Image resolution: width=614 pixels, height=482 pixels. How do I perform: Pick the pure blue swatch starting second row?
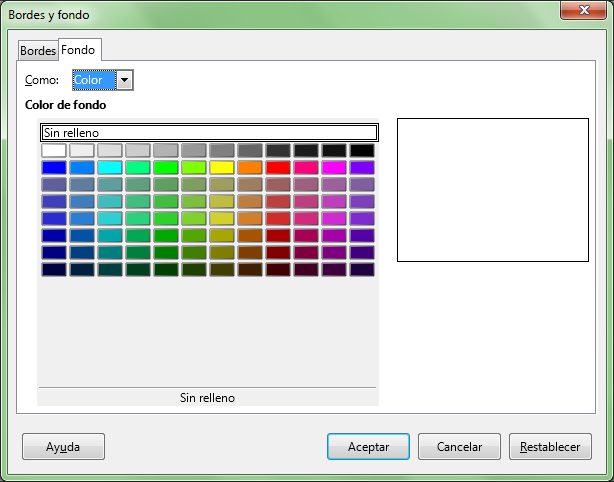pyautogui.click(x=54, y=167)
